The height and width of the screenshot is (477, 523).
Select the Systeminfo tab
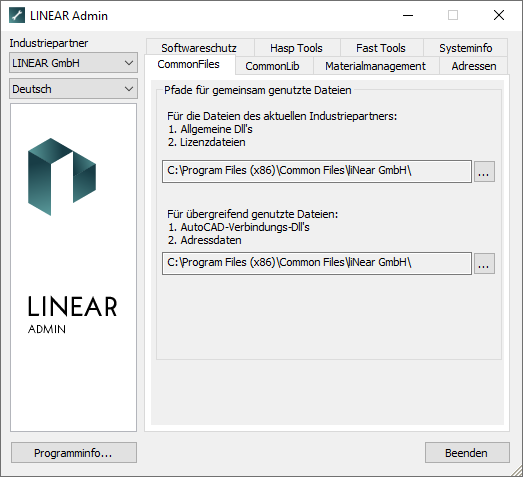[466, 48]
